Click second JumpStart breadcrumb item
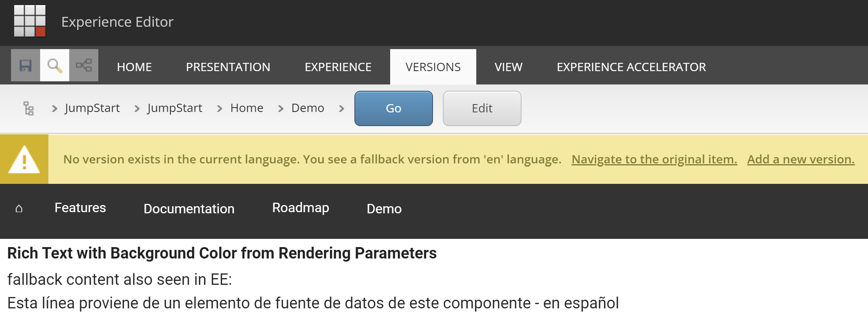The height and width of the screenshot is (330, 868). point(175,108)
